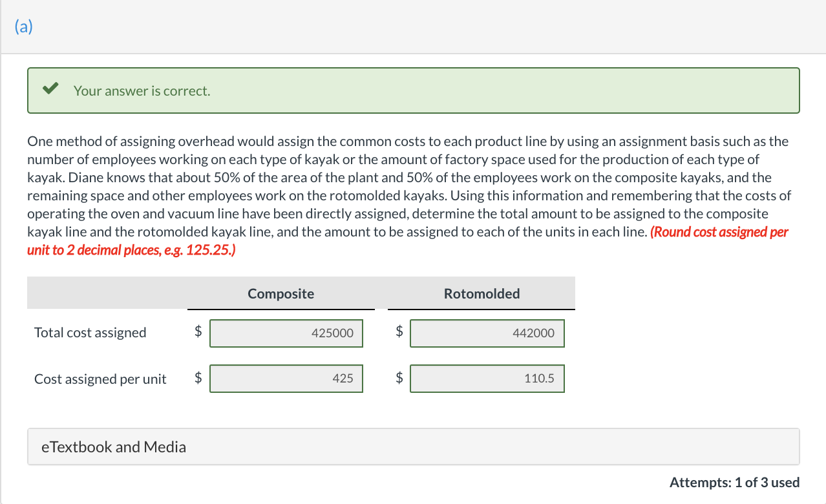826x504 pixels.
Task: Click the Rotomolded column header
Action: pos(482,294)
